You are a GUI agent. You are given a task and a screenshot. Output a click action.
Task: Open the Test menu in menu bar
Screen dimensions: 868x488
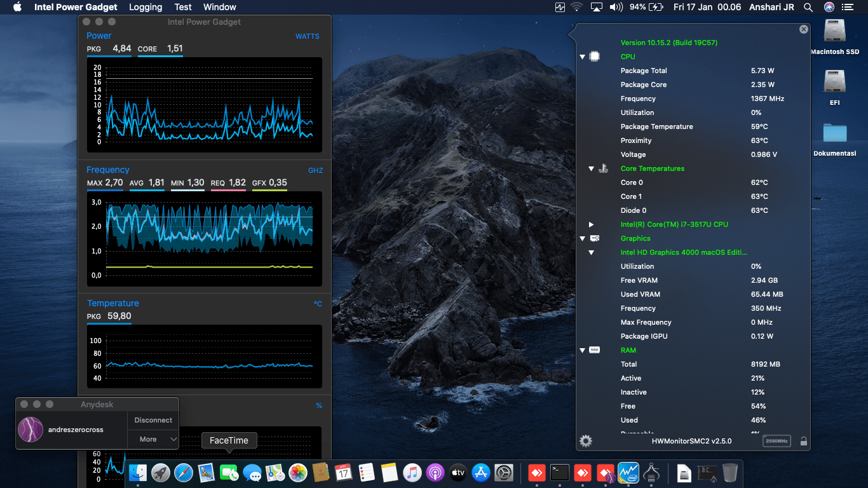183,7
